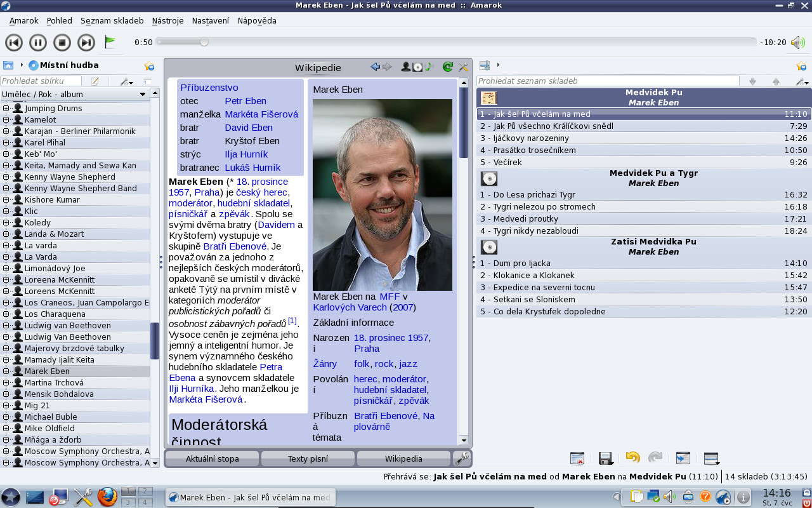This screenshot has width=812, height=508.
Task: Reload the Wikipedia applet page
Action: pos(448,67)
